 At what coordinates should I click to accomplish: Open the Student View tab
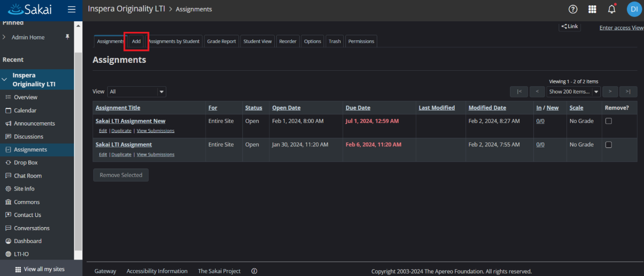(258, 41)
